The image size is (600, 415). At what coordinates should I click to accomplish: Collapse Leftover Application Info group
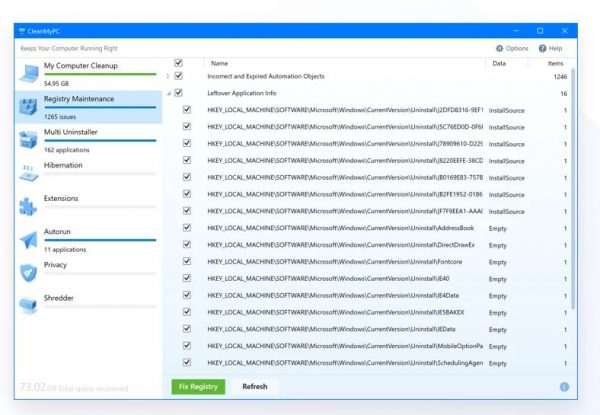tap(169, 93)
